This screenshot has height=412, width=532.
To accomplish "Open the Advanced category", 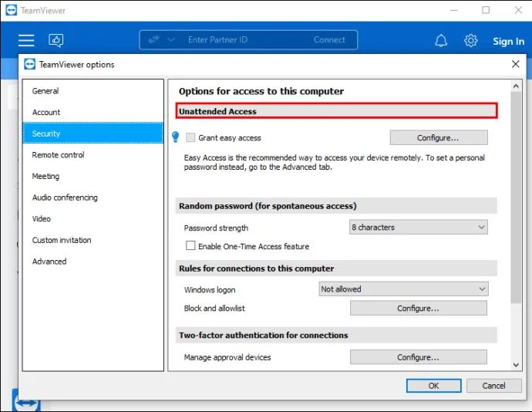I will (x=93, y=262).
